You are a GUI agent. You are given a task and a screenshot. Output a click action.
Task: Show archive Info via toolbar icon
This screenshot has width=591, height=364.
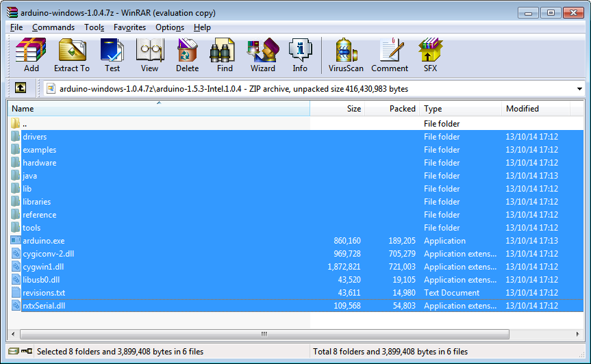point(300,50)
